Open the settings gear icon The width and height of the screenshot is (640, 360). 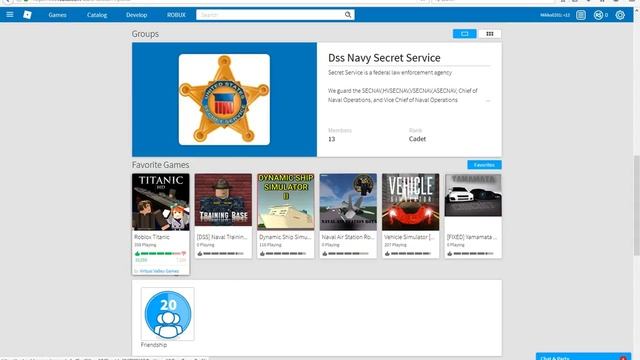coord(620,15)
